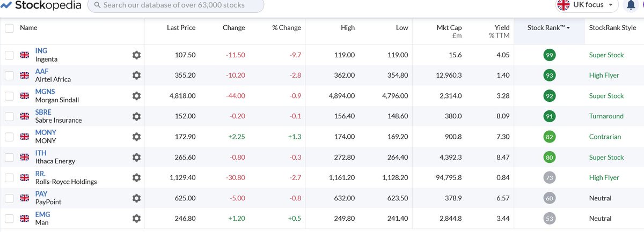
Task: Open settings gear for Ithaca Energy row
Action: tap(136, 157)
